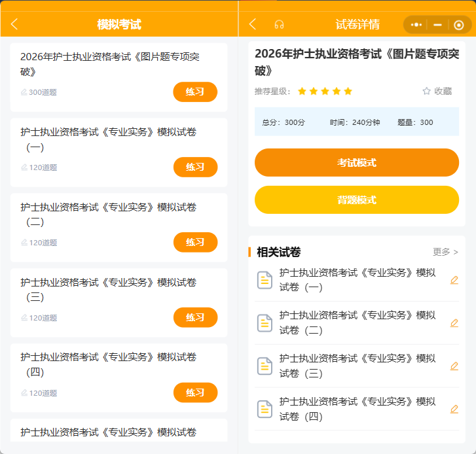This screenshot has height=454, width=476.
Task: Click pencil icon for 模拟试卷（二）
Action: (454, 323)
